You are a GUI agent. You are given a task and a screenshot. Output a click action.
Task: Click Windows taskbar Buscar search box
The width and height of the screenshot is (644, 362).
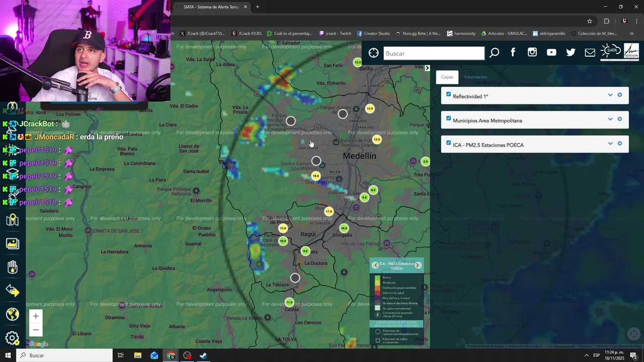point(65,355)
